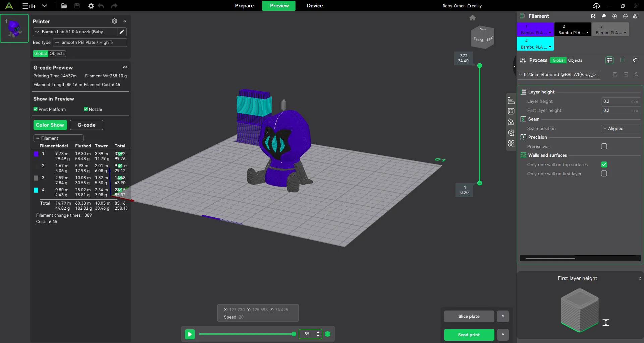Image resolution: width=644 pixels, height=343 pixels.
Task: Click the Send print button
Action: (469, 335)
